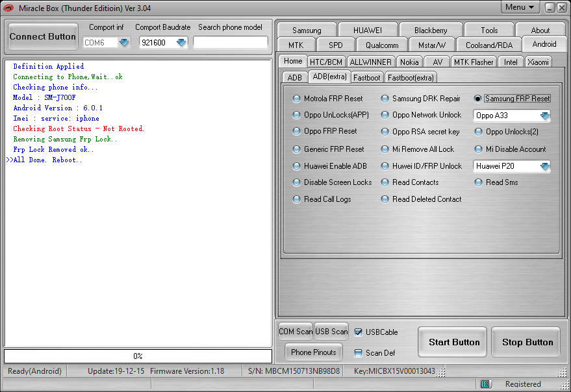Select Read Call Logs option
Viewport: 571px width, 392px height.
(x=296, y=199)
